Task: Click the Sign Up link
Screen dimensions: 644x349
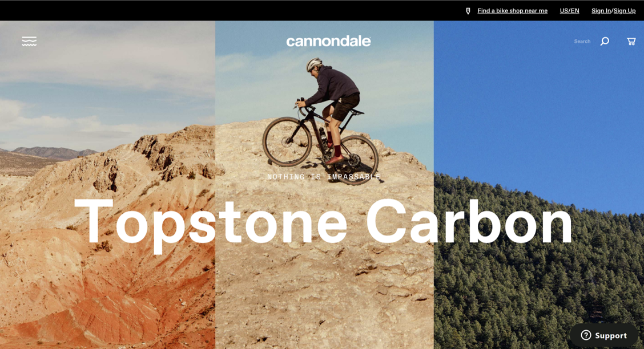Action: pyautogui.click(x=625, y=11)
